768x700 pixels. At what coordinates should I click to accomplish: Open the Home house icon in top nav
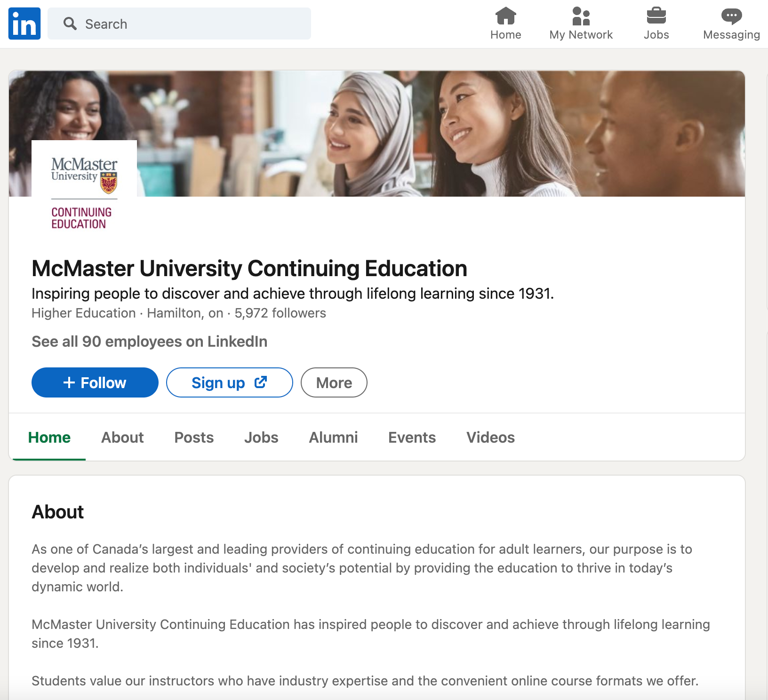point(506,16)
